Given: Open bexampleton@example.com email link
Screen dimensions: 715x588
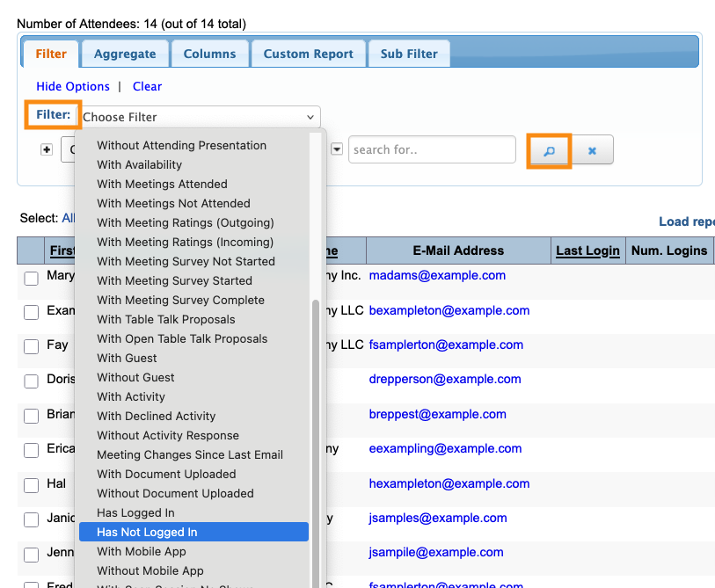Looking at the screenshot, I should [x=449, y=310].
